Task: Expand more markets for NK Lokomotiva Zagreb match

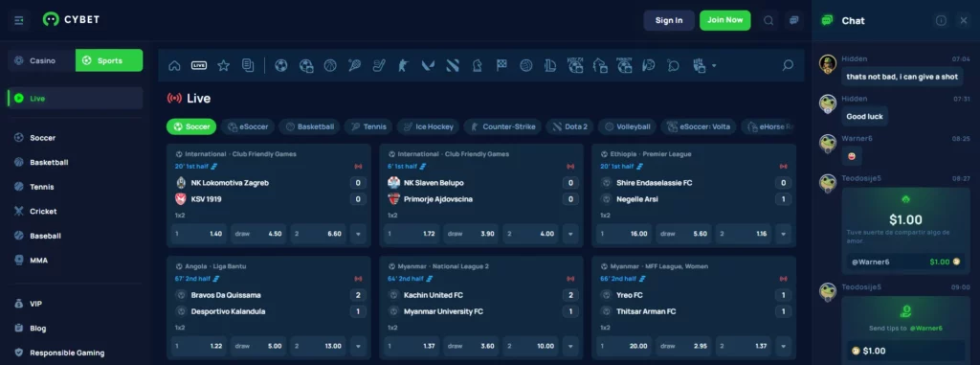Action: click(x=358, y=234)
